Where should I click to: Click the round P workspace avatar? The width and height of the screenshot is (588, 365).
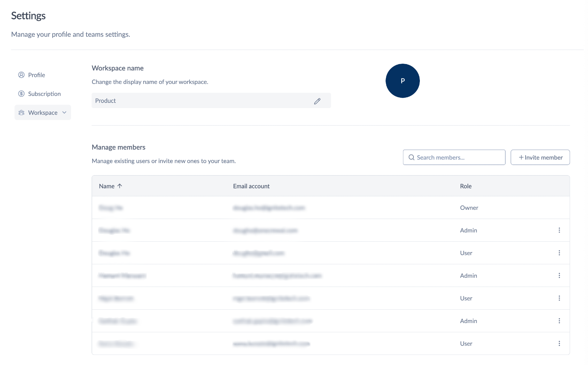[402, 81]
